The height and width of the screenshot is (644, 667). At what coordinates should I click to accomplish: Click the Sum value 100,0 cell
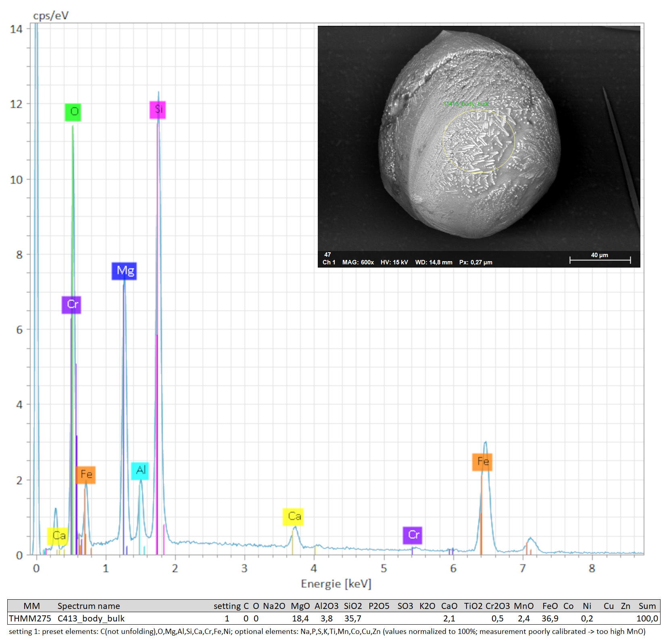[x=647, y=619]
